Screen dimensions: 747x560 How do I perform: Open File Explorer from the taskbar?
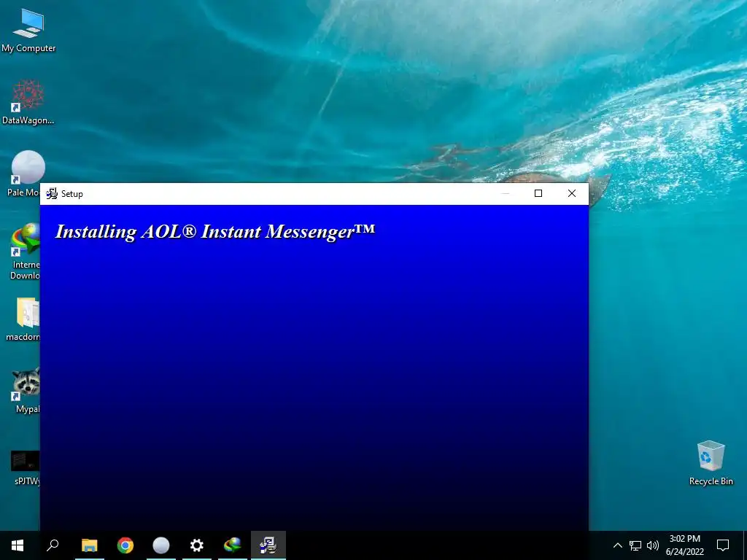(90, 545)
